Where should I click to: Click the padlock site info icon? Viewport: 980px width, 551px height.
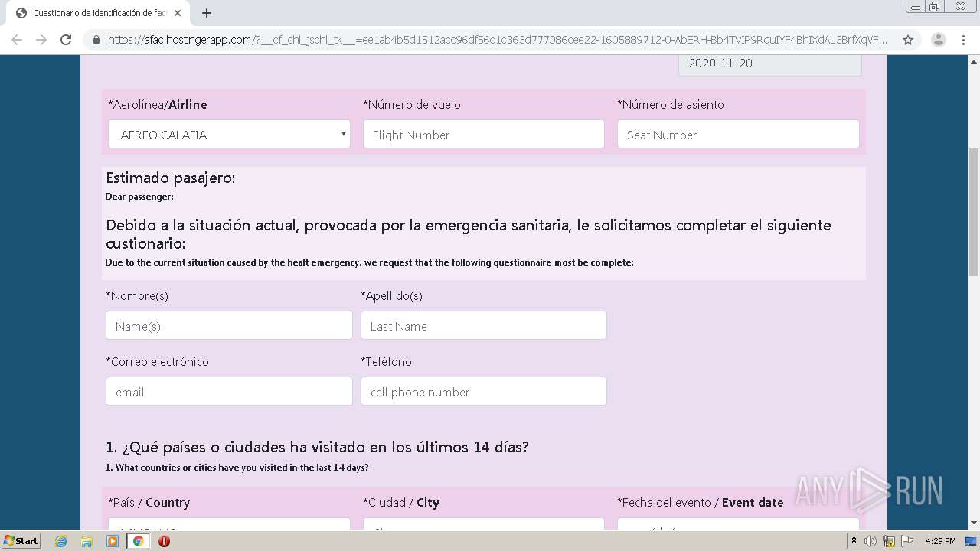[96, 40]
